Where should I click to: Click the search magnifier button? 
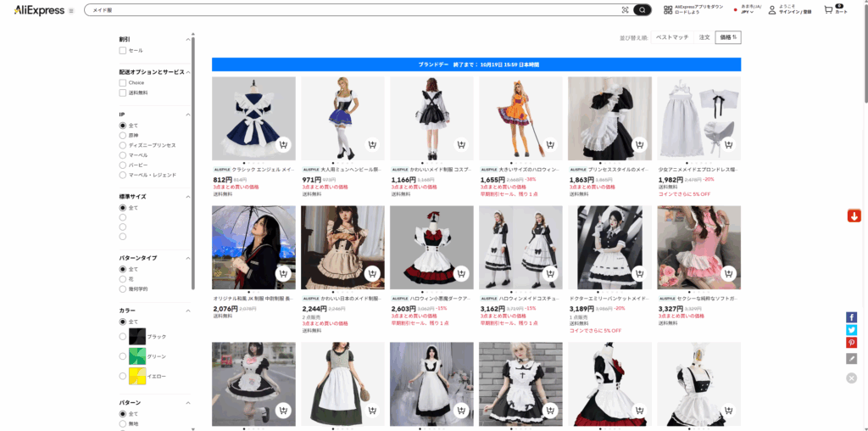point(643,10)
